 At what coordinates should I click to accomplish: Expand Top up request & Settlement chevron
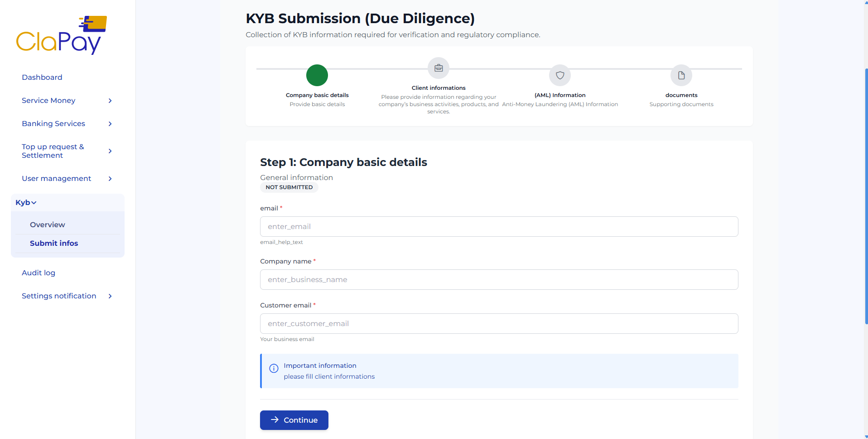tap(110, 151)
